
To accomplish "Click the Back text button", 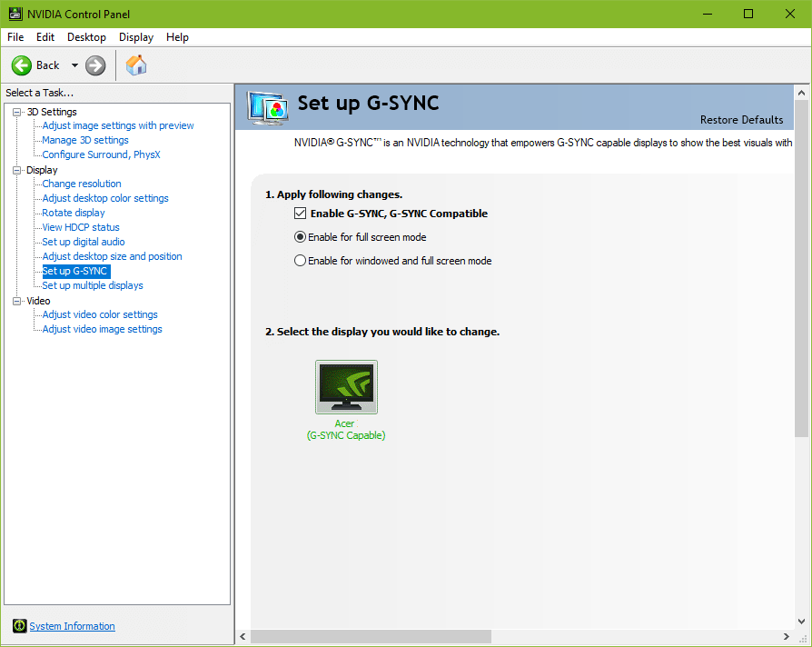I will [x=47, y=65].
